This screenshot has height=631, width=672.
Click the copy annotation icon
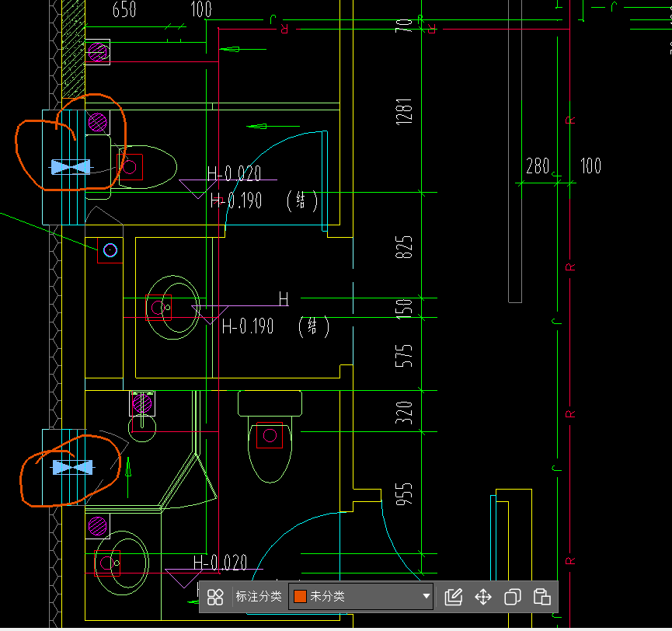513,597
